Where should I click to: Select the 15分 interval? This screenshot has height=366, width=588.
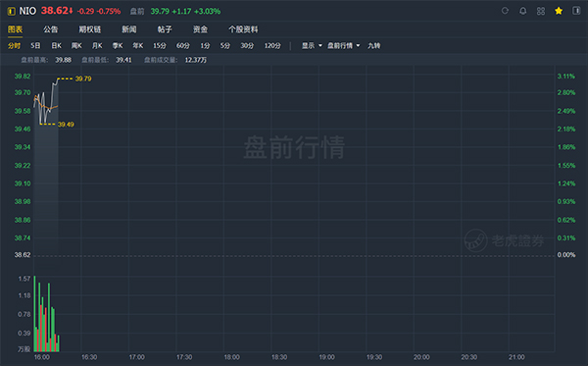[x=160, y=45]
